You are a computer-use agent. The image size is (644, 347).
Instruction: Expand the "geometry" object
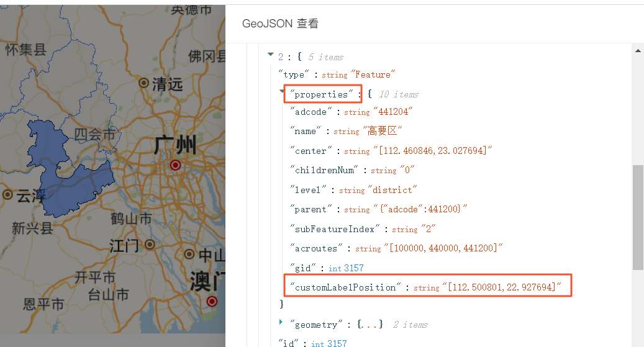click(x=281, y=322)
